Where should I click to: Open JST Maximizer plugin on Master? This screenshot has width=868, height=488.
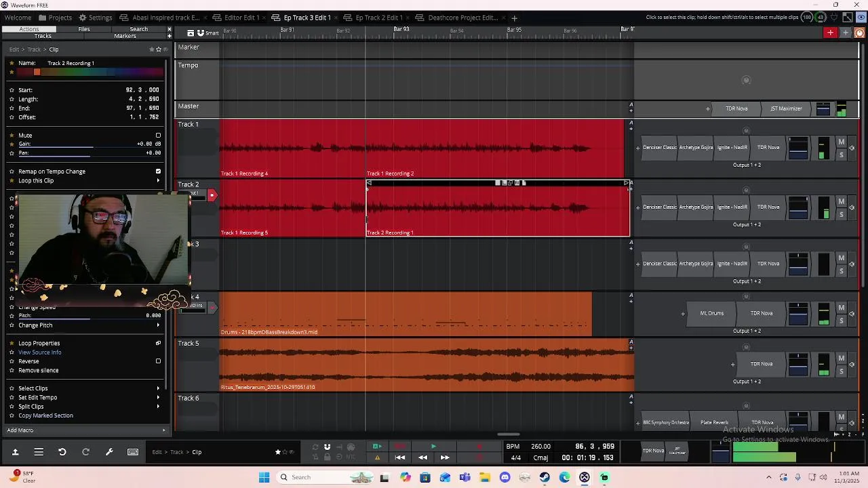786,108
